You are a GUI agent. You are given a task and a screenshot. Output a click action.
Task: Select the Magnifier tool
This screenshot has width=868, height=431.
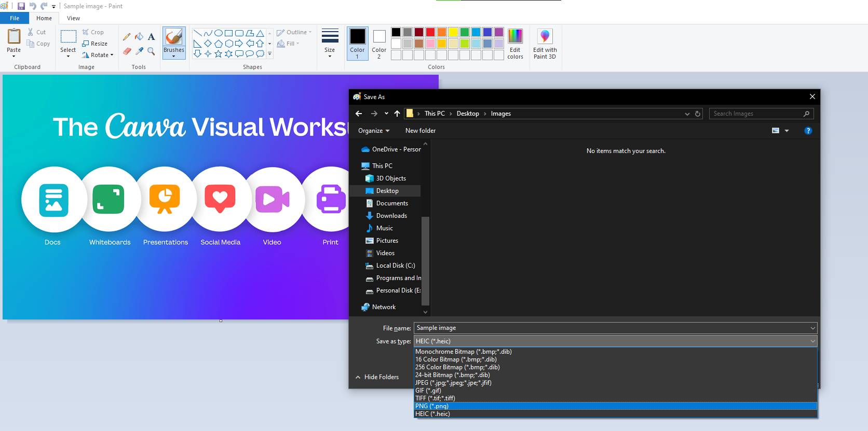pos(151,51)
